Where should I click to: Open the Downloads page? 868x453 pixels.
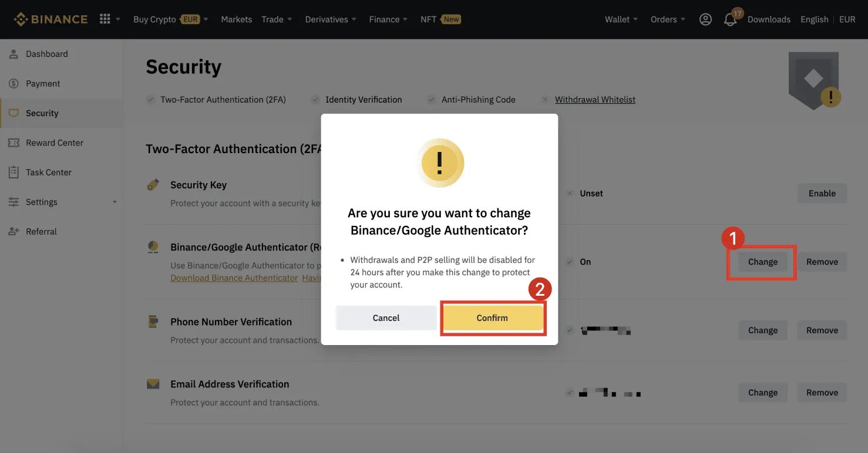coord(769,19)
